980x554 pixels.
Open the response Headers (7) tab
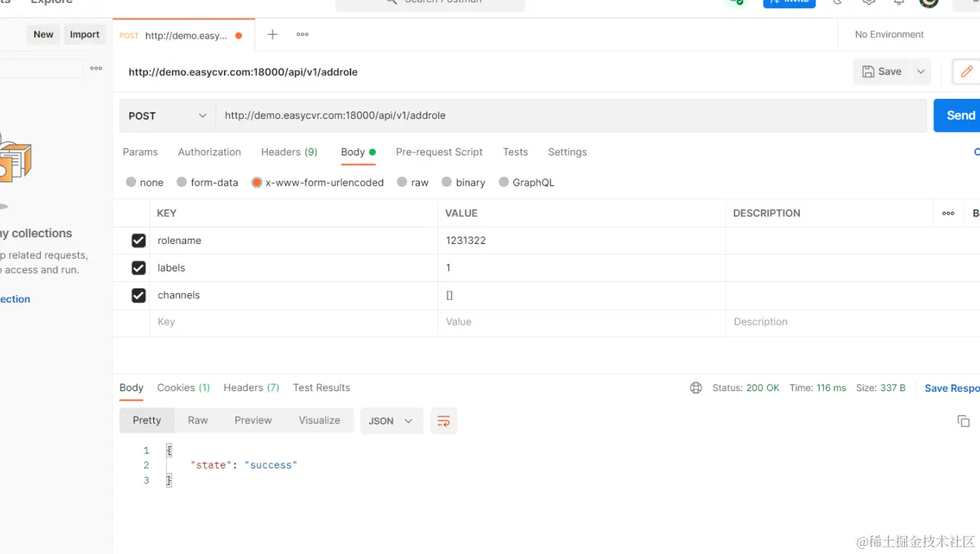251,387
